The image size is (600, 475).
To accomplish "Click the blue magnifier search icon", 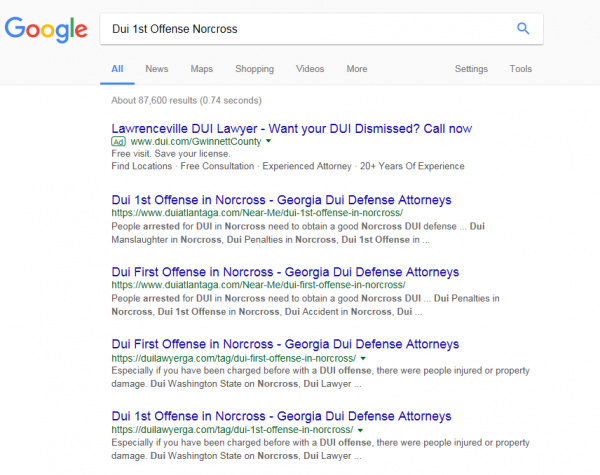I will [522, 29].
